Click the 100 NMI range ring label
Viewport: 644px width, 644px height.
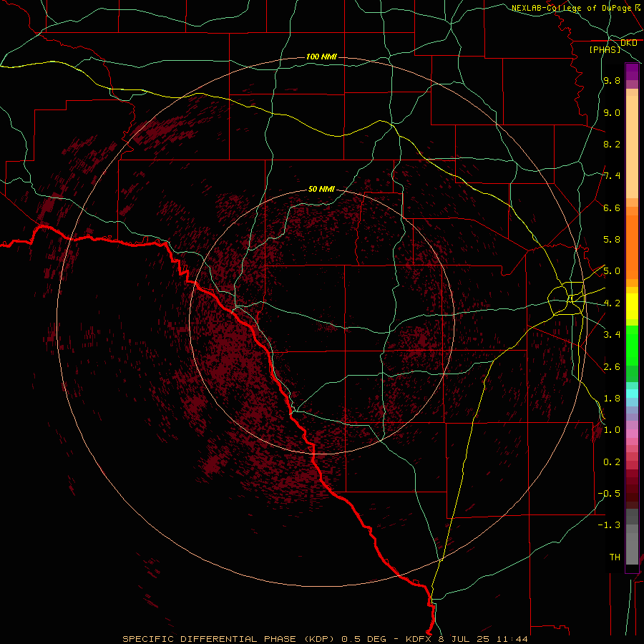pos(321,57)
